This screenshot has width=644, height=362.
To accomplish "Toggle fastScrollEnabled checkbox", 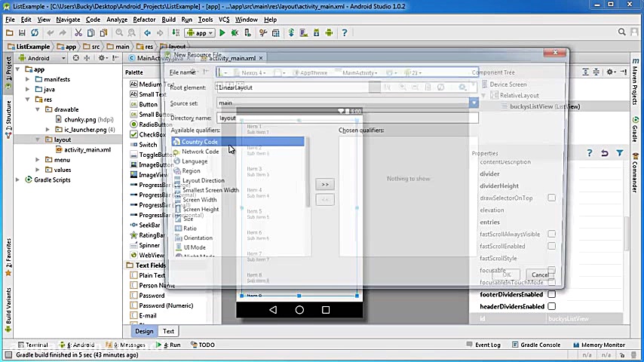I will coord(551,246).
